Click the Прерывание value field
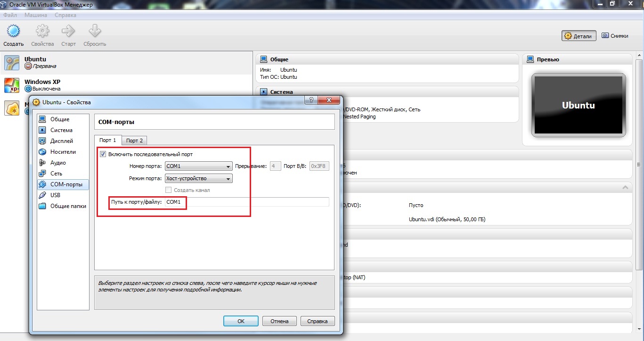 click(x=276, y=166)
